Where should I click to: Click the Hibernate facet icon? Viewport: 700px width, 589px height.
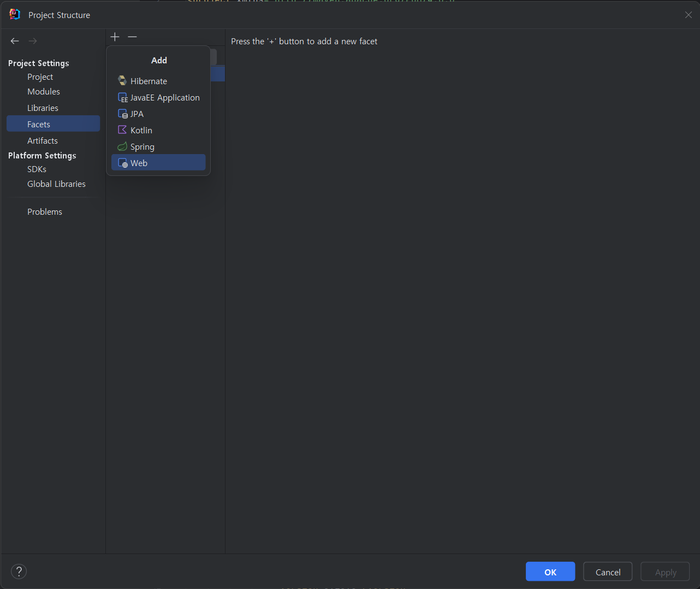point(122,81)
